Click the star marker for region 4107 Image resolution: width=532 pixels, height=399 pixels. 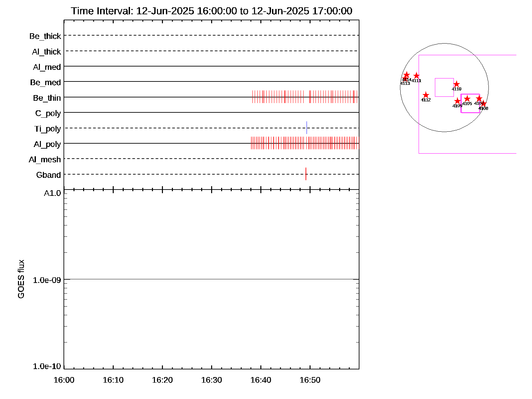tap(479, 98)
